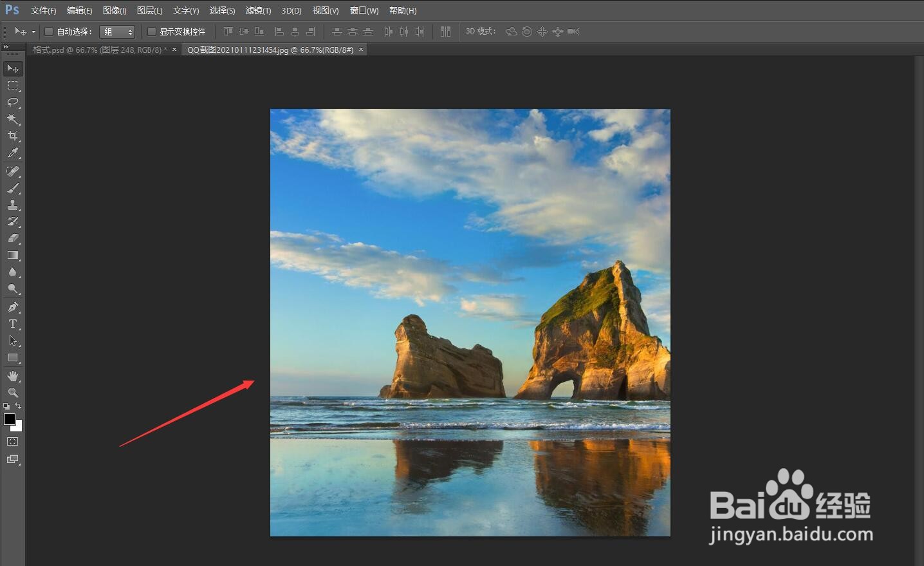The width and height of the screenshot is (924, 566).
Task: Click align top edges icon
Action: pyautogui.click(x=228, y=32)
